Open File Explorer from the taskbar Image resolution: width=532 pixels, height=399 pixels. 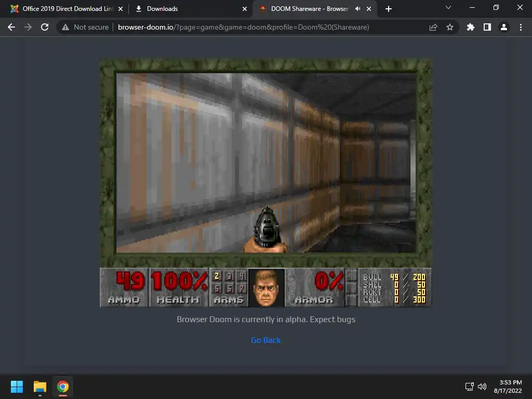coord(39,387)
